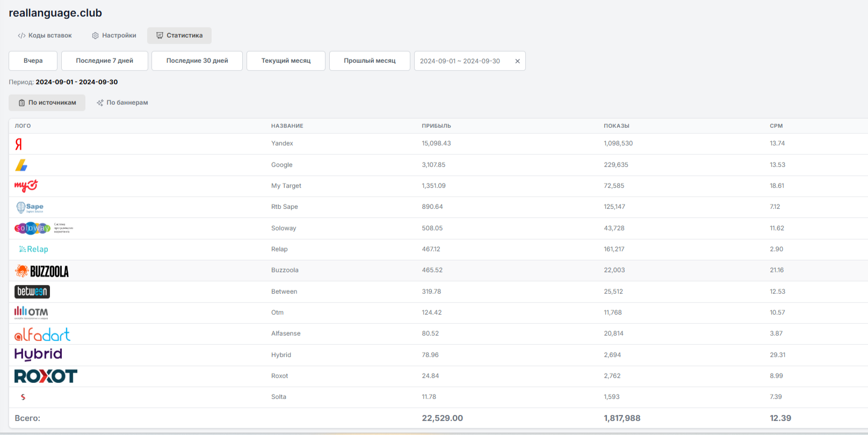Click Rtb Sape impressions value 125,147

(614, 207)
